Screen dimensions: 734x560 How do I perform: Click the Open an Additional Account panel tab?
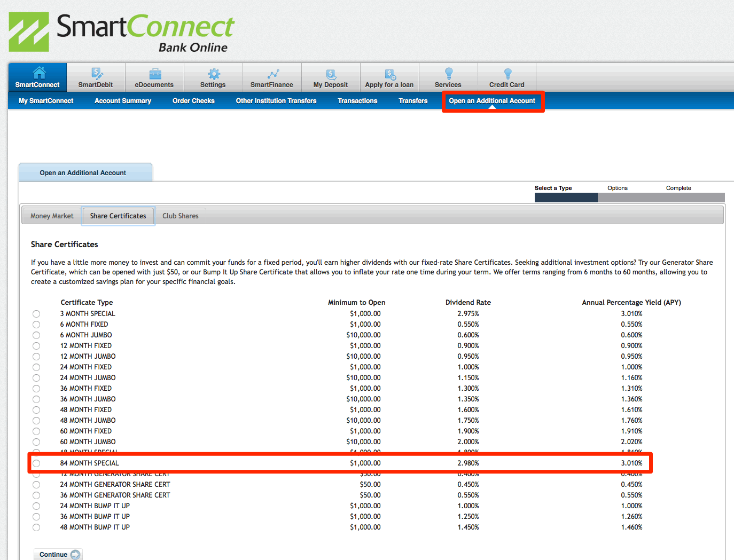tap(85, 172)
